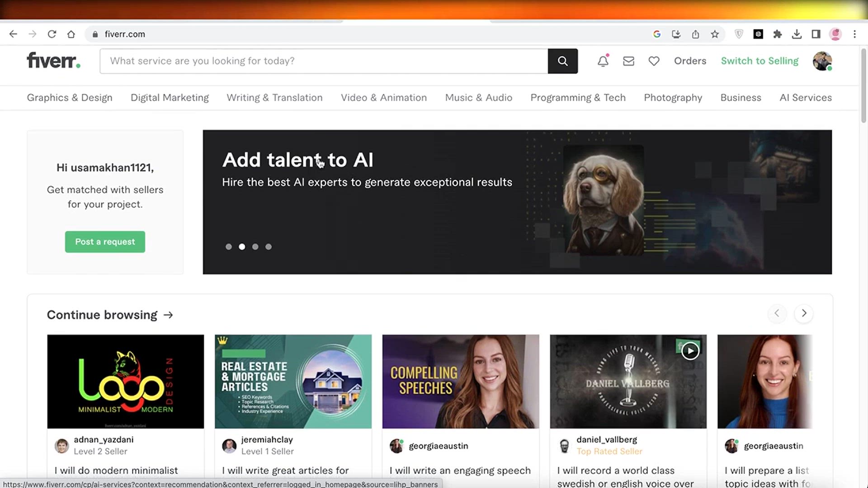
Task: Open the shield extension icon
Action: click(x=739, y=34)
